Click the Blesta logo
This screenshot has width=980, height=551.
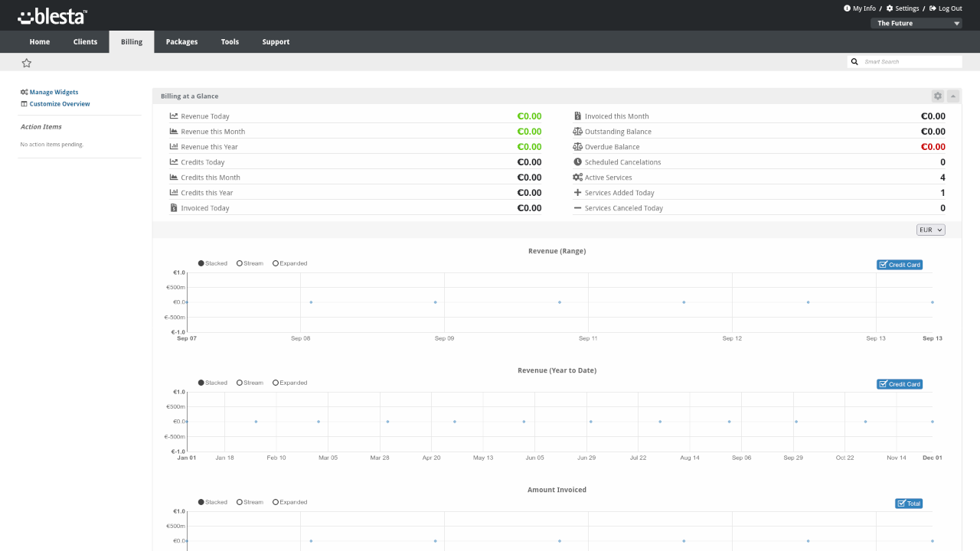click(x=53, y=16)
